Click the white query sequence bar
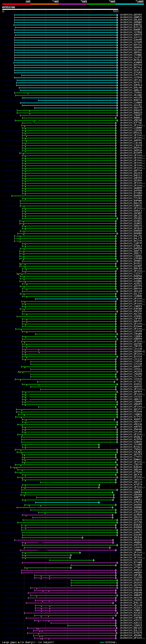The width and height of the screenshot is (146, 644). [60, 10]
